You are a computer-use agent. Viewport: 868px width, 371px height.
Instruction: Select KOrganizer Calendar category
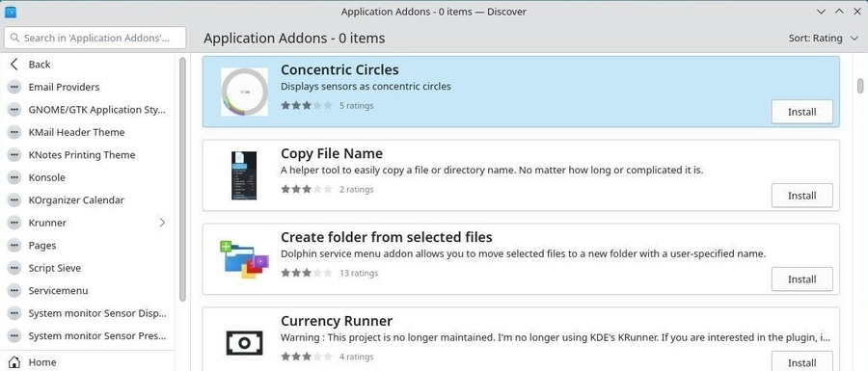point(89,200)
